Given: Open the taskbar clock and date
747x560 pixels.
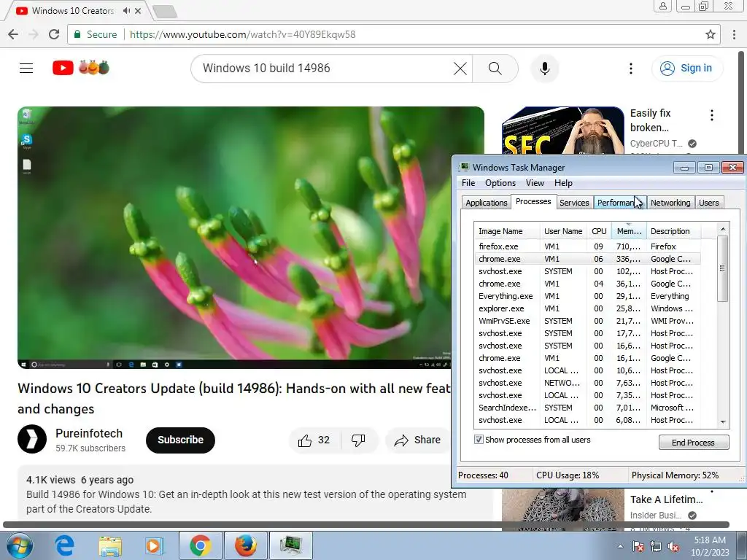Looking at the screenshot, I should coord(710,546).
